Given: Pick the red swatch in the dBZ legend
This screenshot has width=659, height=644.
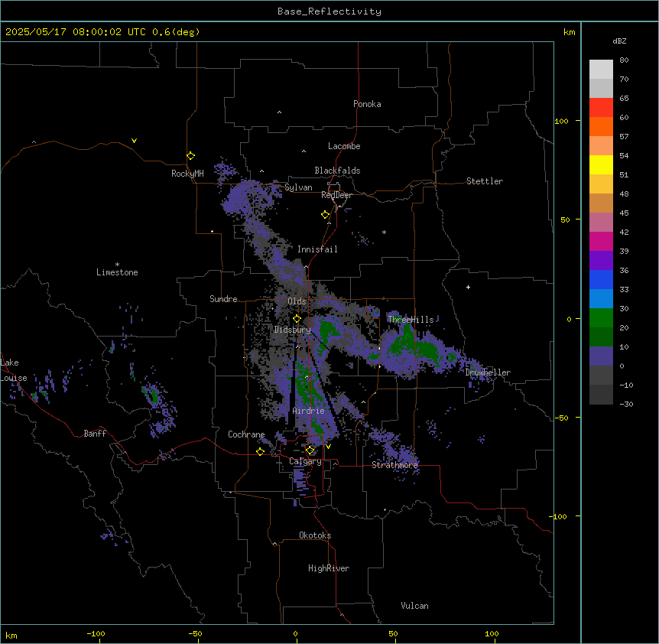Looking at the screenshot, I should point(601,107).
